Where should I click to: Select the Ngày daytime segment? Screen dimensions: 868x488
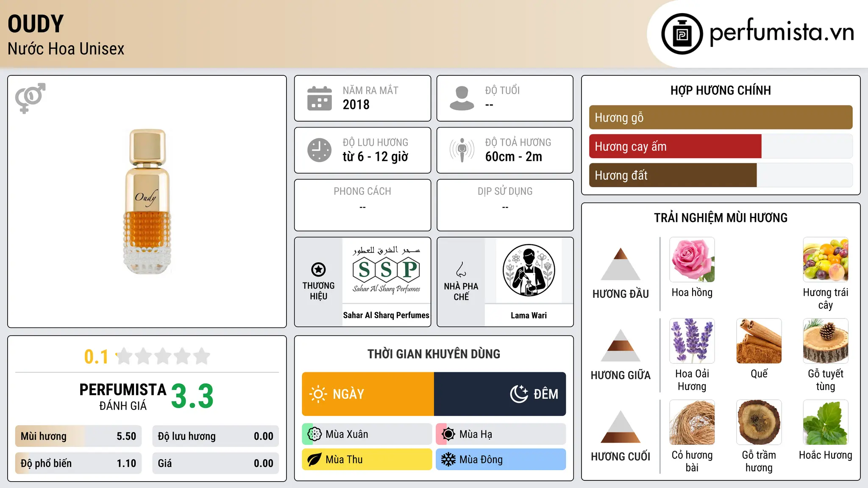(x=368, y=394)
